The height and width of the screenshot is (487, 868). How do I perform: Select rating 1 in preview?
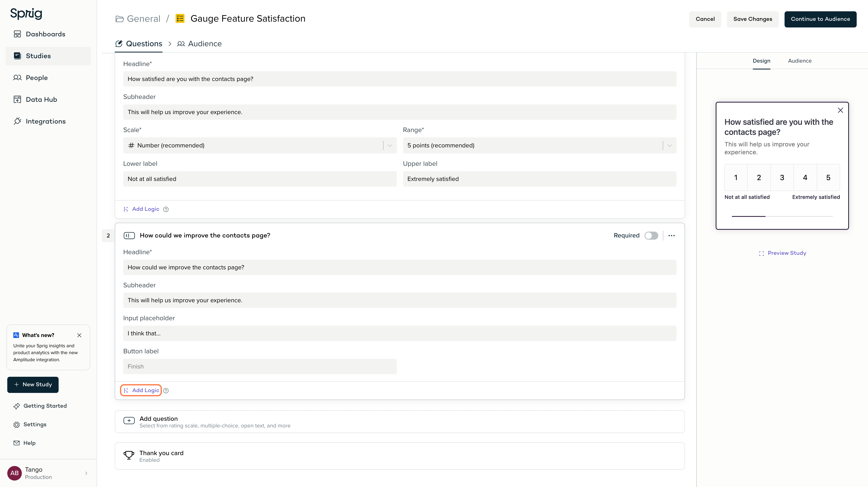click(736, 177)
